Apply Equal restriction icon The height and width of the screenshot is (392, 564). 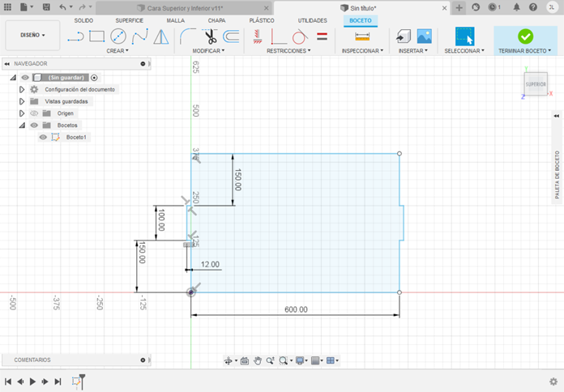tap(322, 36)
